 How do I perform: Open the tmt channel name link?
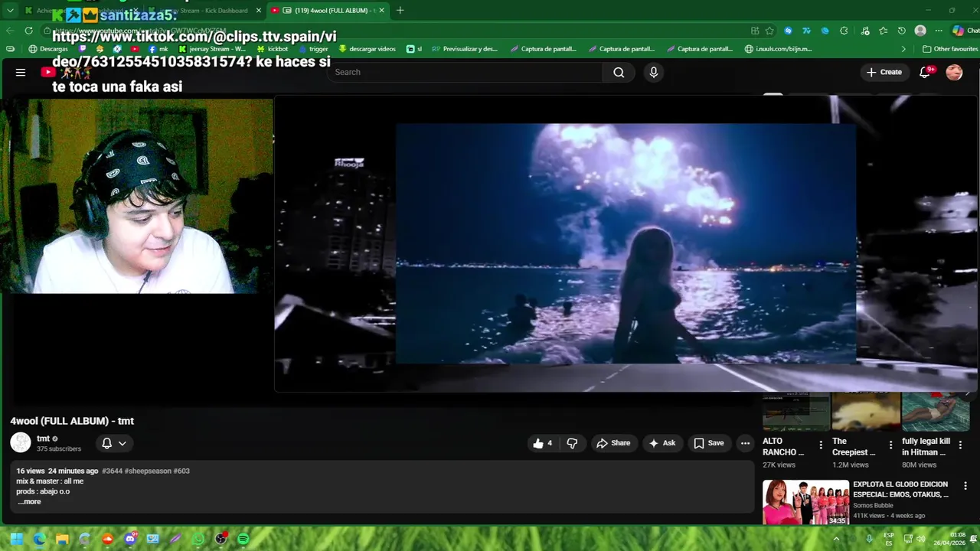pyautogui.click(x=43, y=439)
